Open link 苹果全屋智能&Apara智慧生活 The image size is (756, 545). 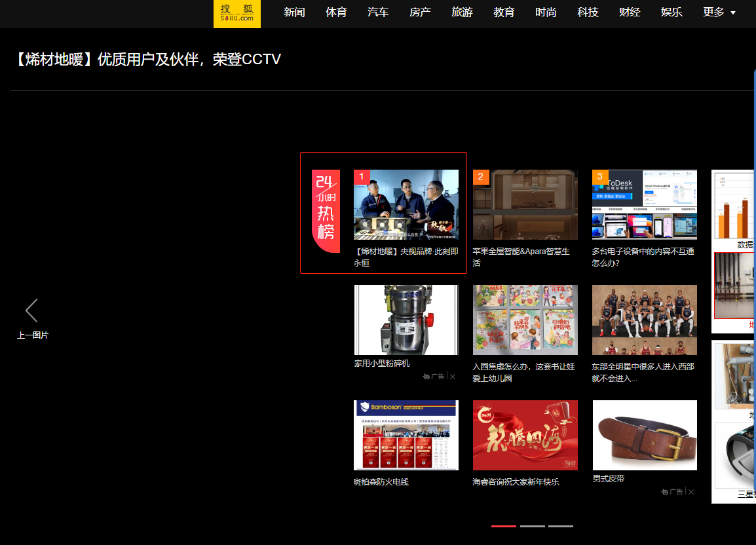[x=521, y=257]
